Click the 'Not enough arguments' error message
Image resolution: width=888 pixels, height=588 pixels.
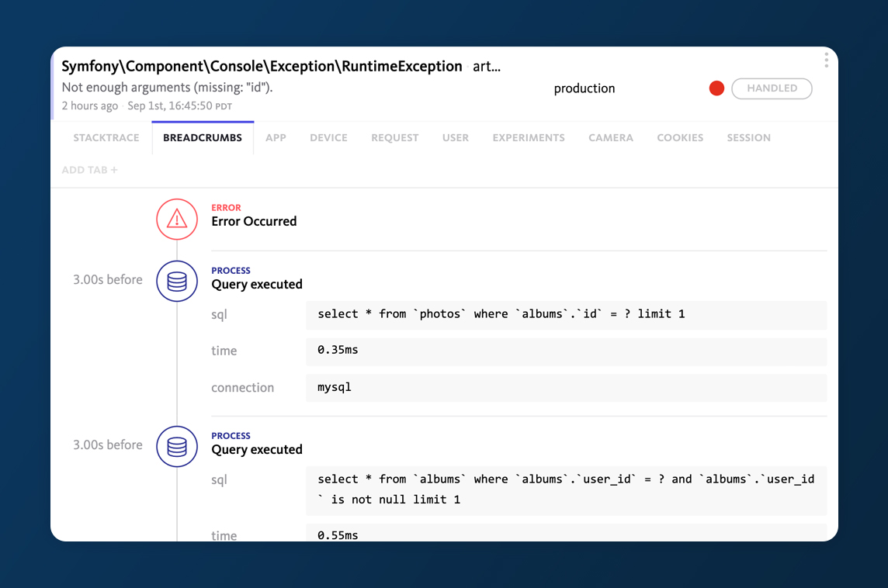pyautogui.click(x=167, y=87)
